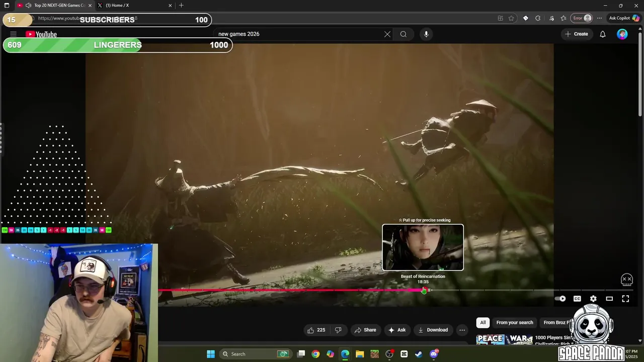The image size is (644, 362).
Task: Start voice search with the microphone
Action: coord(426,34)
